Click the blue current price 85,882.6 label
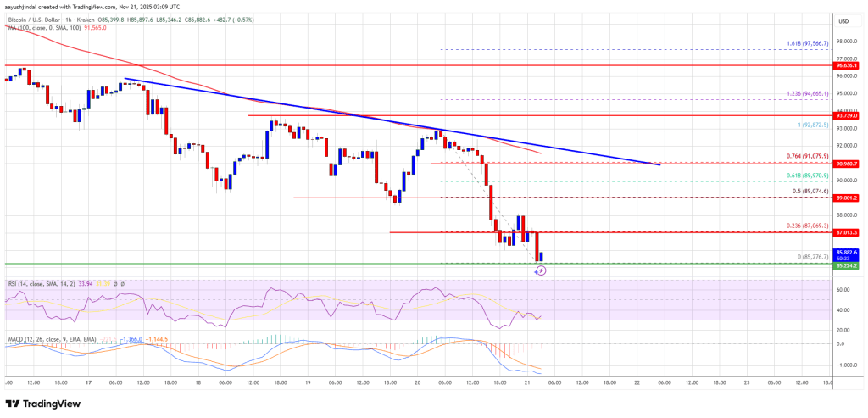Screen dimensions: 868x418 pyautogui.click(x=849, y=252)
